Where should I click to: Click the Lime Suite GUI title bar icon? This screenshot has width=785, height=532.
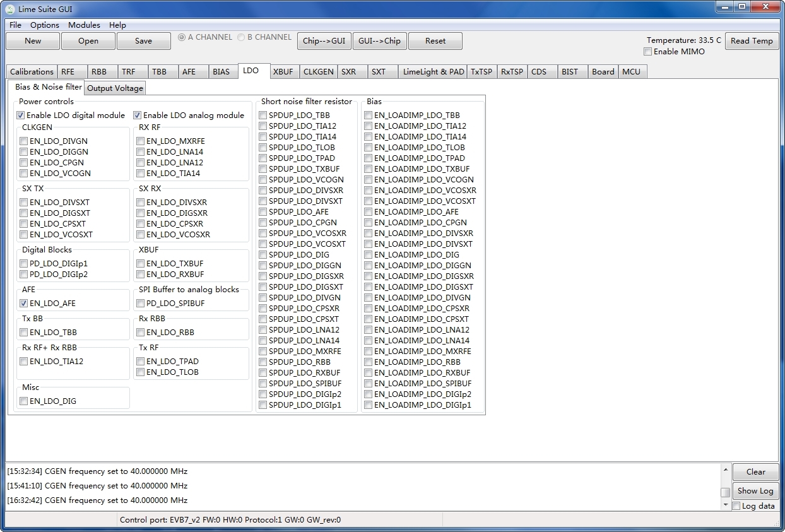click(x=10, y=8)
